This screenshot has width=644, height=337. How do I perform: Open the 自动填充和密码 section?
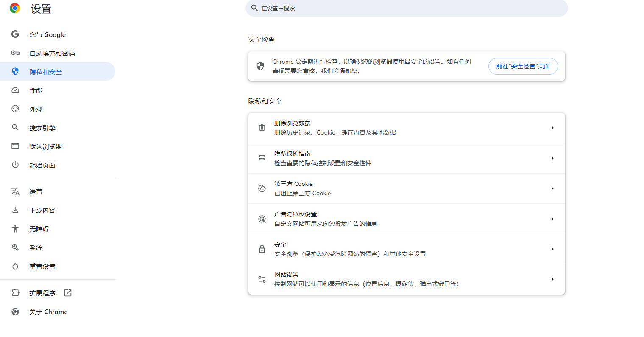(x=58, y=53)
